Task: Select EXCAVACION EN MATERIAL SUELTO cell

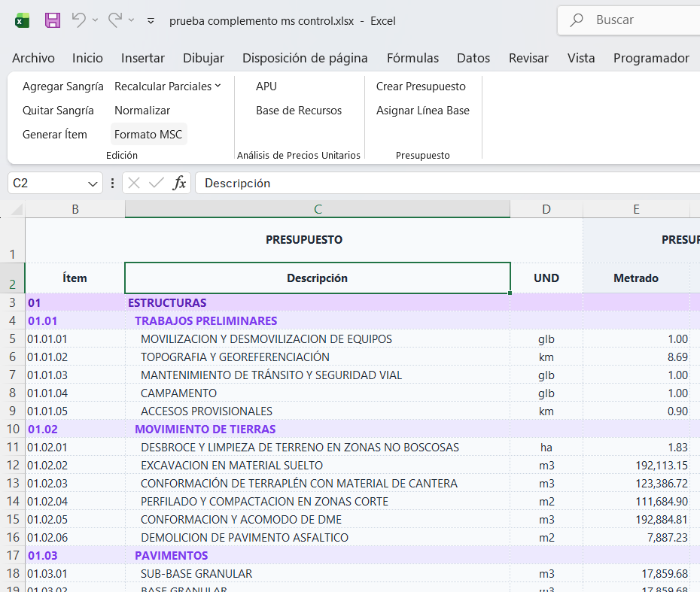Action: [x=318, y=465]
